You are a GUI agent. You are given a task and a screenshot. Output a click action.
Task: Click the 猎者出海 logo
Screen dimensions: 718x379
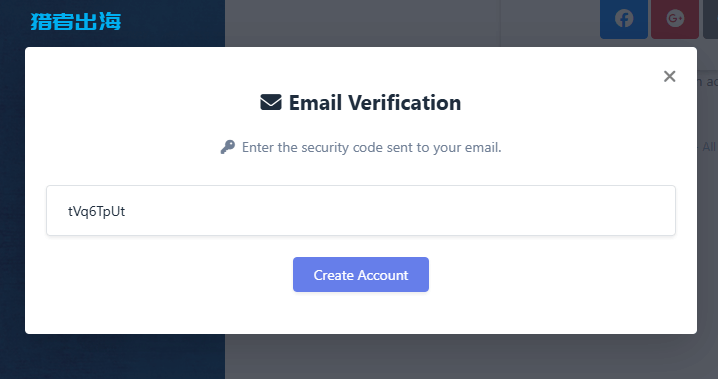(76, 22)
